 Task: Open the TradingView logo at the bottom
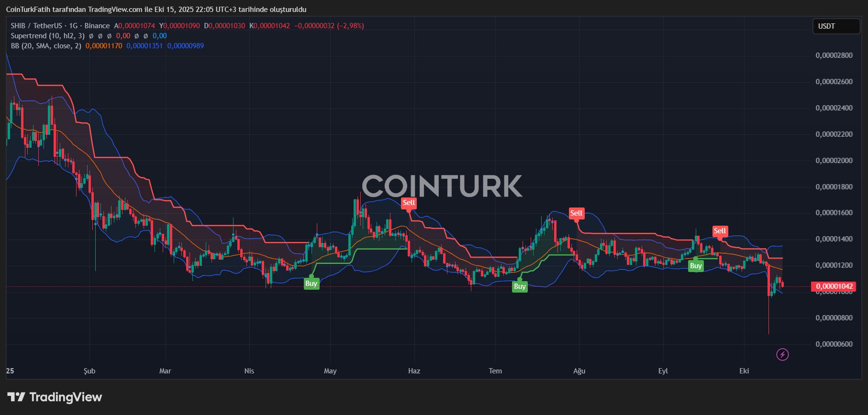pyautogui.click(x=55, y=397)
